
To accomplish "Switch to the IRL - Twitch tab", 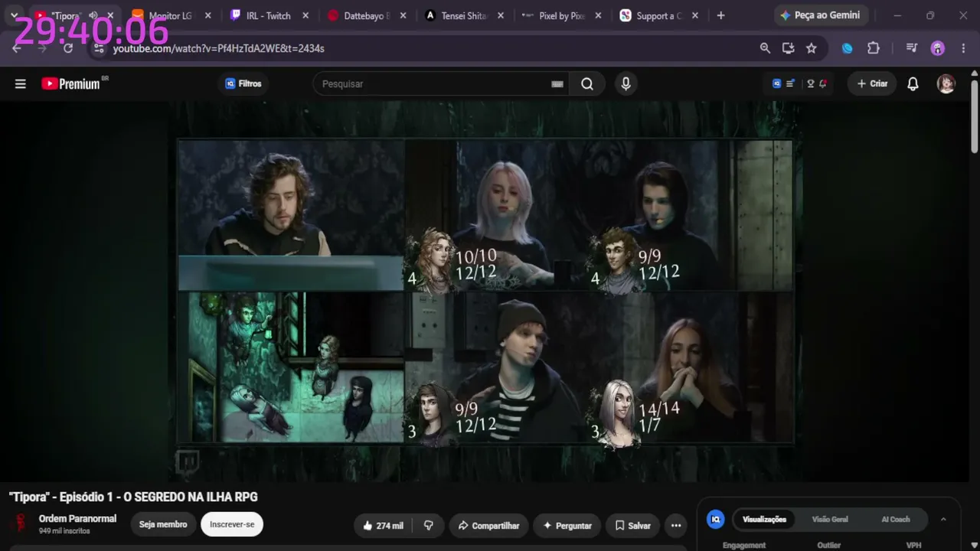I will 267,15.
